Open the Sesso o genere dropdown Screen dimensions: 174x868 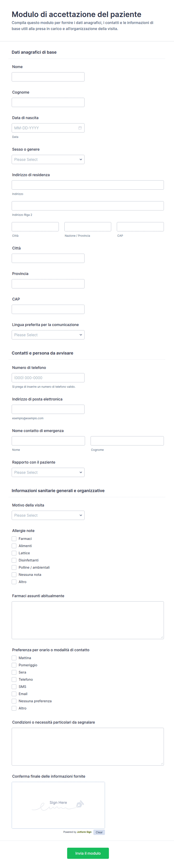pos(48,159)
